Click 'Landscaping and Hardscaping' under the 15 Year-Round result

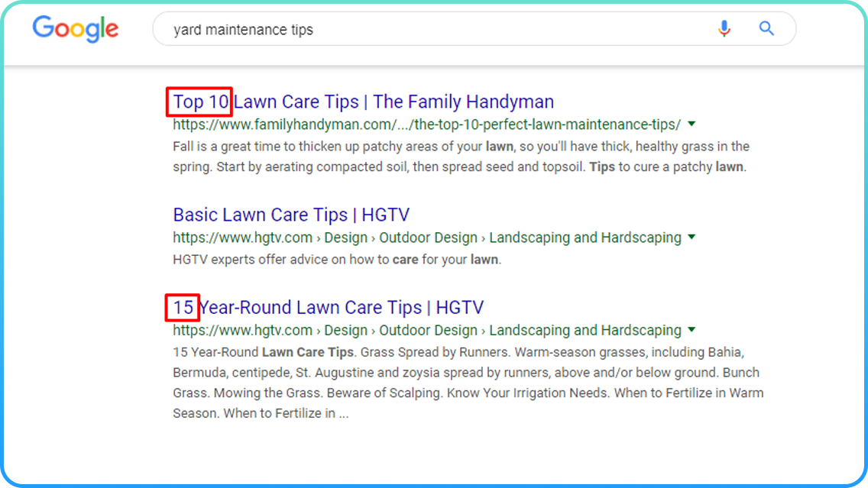point(585,330)
